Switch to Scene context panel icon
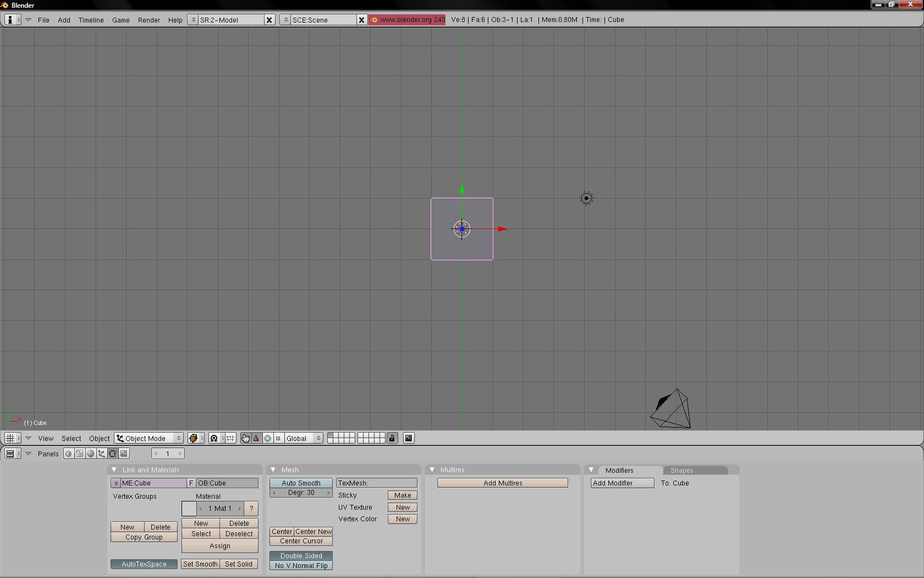The height and width of the screenshot is (578, 924). pyautogui.click(x=124, y=454)
